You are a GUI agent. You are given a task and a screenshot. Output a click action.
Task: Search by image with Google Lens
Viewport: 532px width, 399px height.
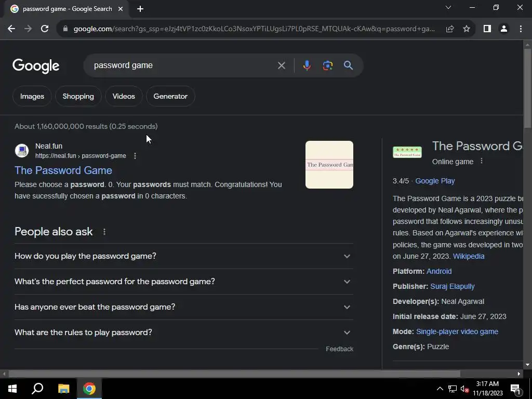327,65
